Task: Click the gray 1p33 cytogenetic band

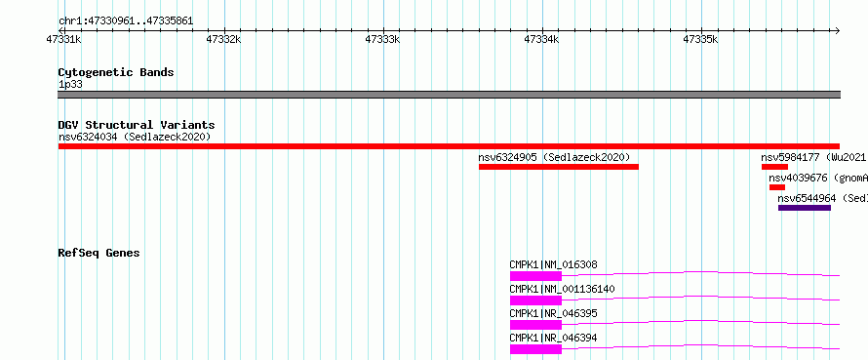Action: (x=449, y=95)
